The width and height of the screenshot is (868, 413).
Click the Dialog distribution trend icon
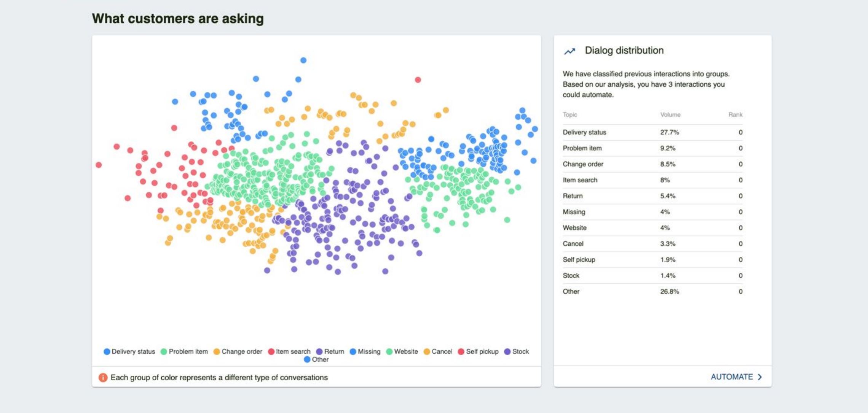(x=570, y=51)
